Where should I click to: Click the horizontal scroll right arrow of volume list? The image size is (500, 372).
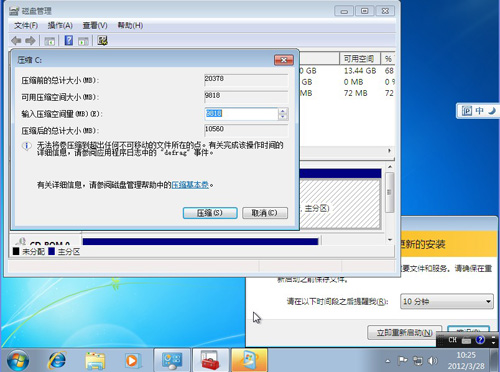(x=389, y=151)
